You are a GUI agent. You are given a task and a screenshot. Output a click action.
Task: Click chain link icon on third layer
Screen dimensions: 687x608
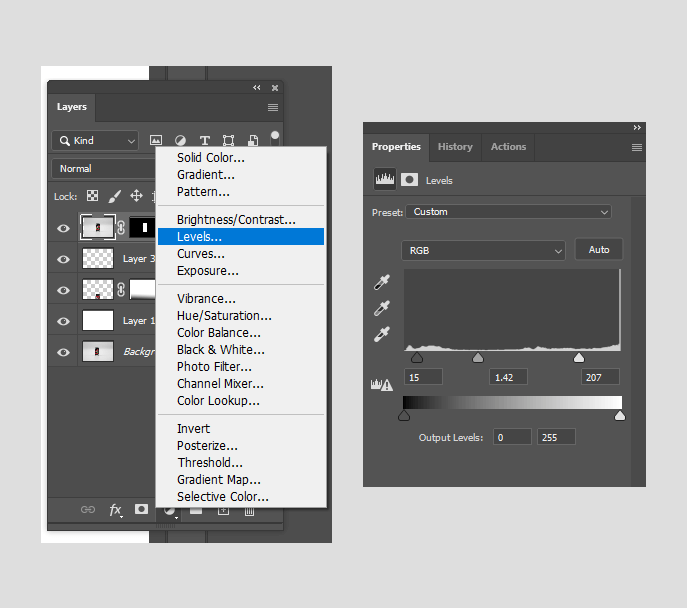point(121,290)
